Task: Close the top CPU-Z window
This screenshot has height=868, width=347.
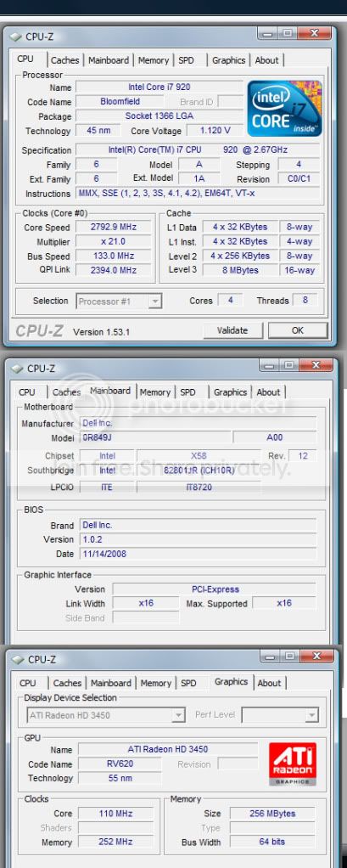Action: point(315,33)
